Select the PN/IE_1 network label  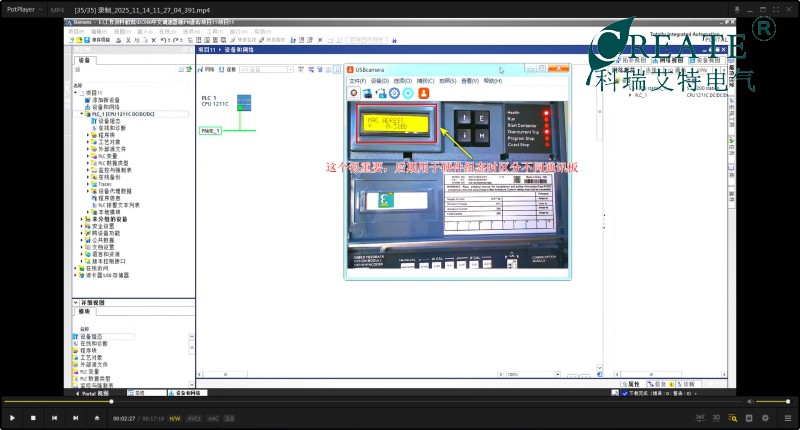click(x=210, y=130)
